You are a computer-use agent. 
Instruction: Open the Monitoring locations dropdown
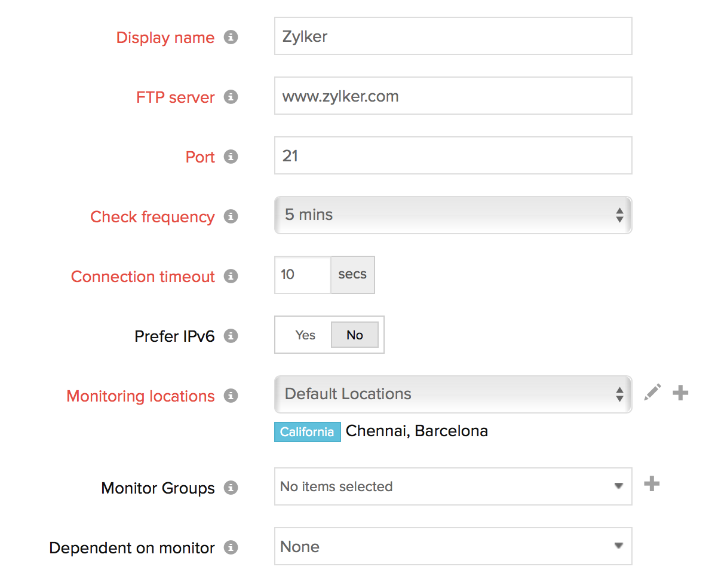453,394
